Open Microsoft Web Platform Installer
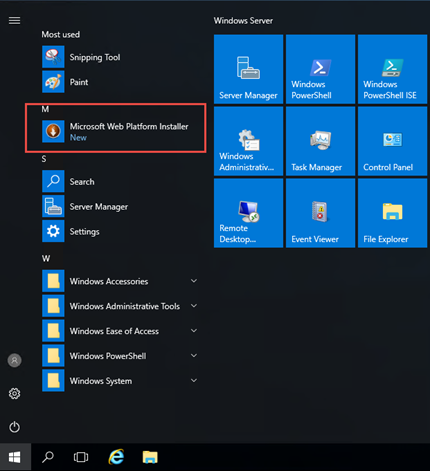This screenshot has width=430, height=471. click(115, 131)
